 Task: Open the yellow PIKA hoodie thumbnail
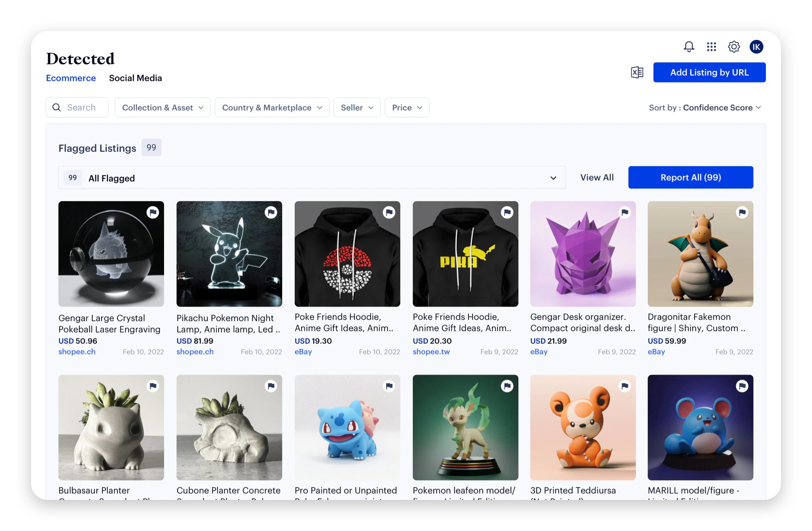click(465, 254)
